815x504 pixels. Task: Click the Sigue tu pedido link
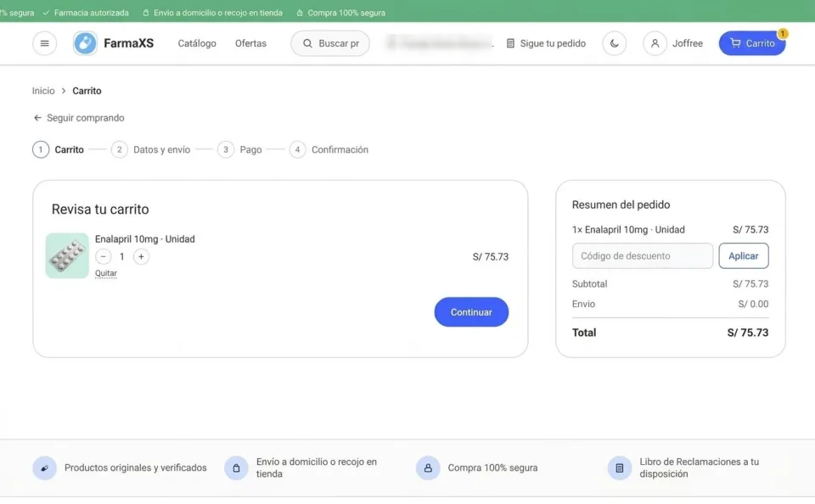(x=546, y=43)
